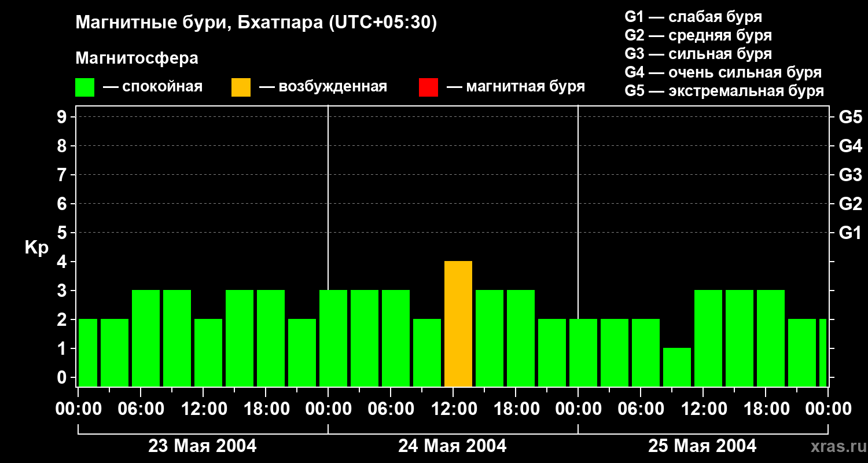Image resolution: width=868 pixels, height=463 pixels.
Task: Click the red 'магнитная буря' legend swatch
Action: point(428,87)
